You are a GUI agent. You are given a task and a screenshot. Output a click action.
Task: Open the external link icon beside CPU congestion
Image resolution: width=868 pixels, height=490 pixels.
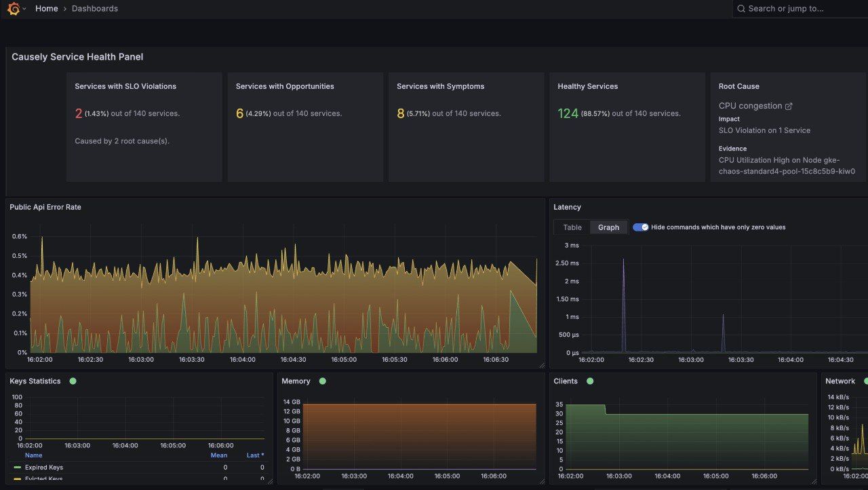(790, 105)
